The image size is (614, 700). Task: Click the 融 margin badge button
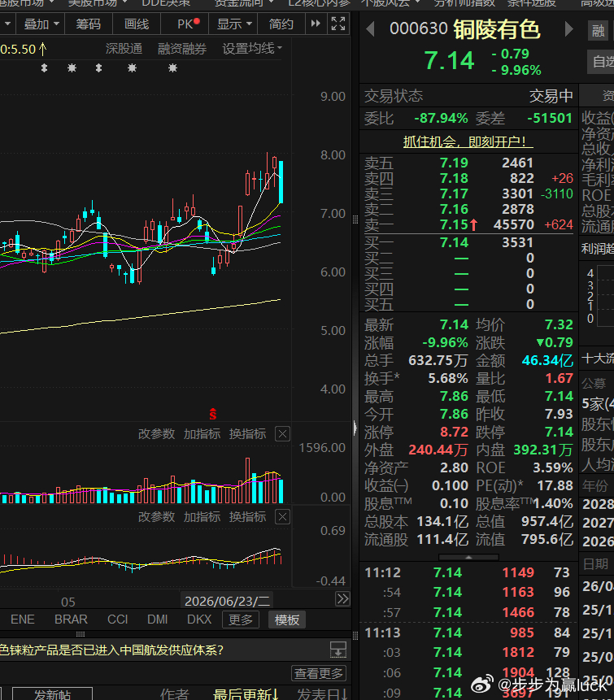[598, 31]
